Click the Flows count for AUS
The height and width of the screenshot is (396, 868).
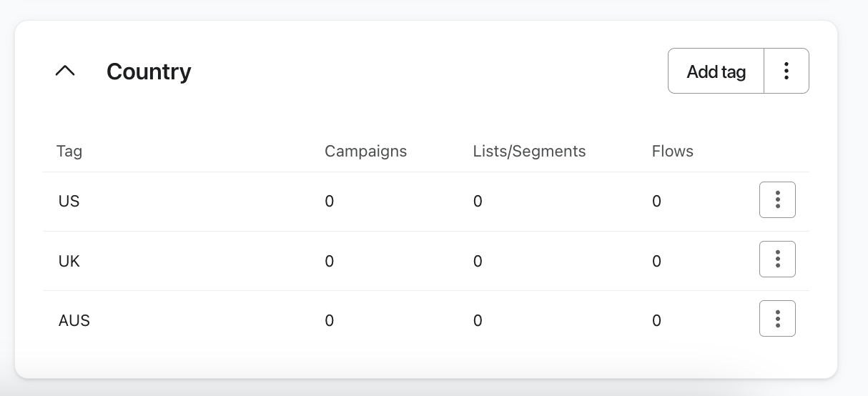pyautogui.click(x=656, y=321)
